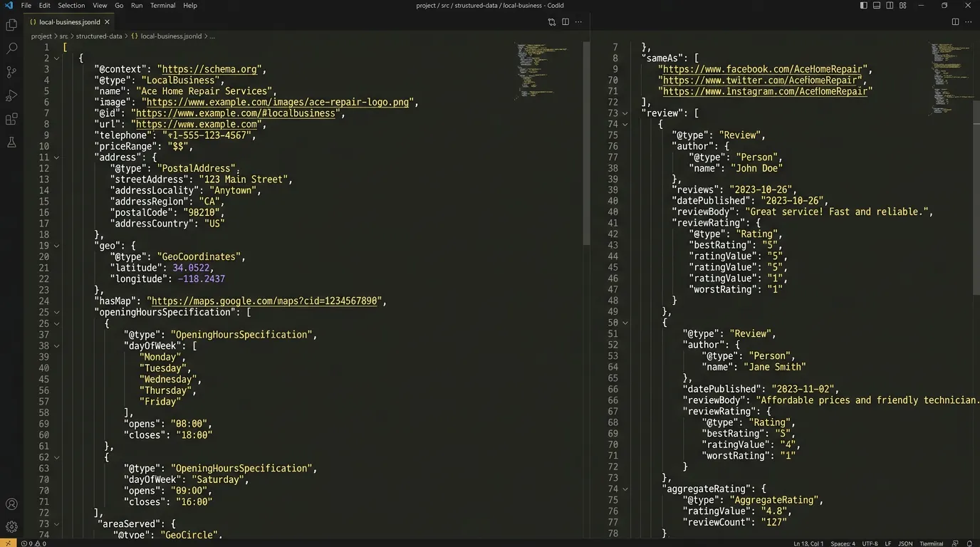980x547 pixels.
Task: Change the UTF-8 file encoding
Action: pyautogui.click(x=870, y=543)
